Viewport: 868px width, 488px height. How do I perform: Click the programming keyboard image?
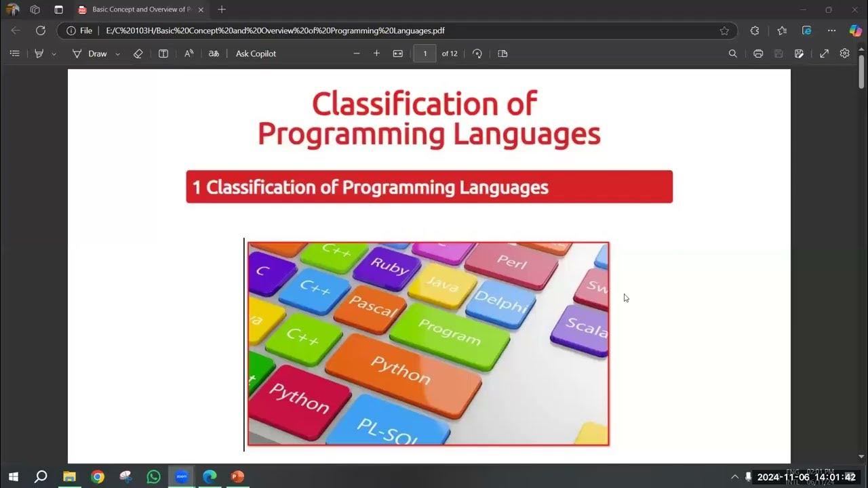point(428,344)
